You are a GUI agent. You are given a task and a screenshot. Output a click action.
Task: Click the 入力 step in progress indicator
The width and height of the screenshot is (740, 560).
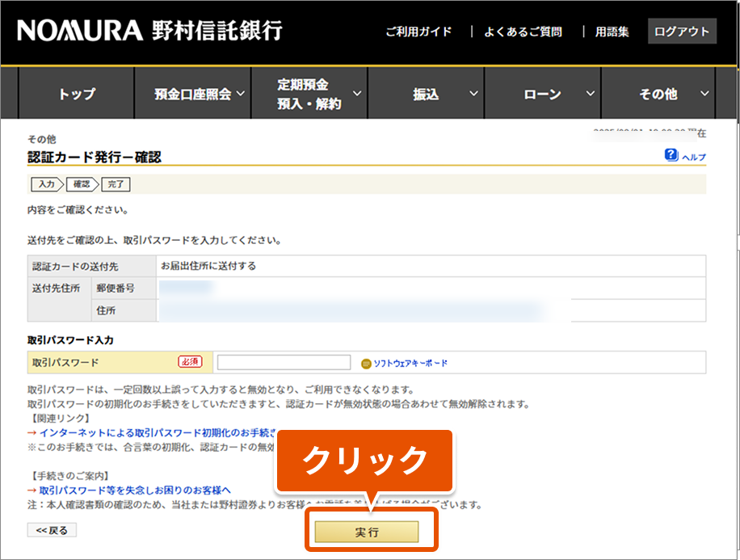(47, 184)
